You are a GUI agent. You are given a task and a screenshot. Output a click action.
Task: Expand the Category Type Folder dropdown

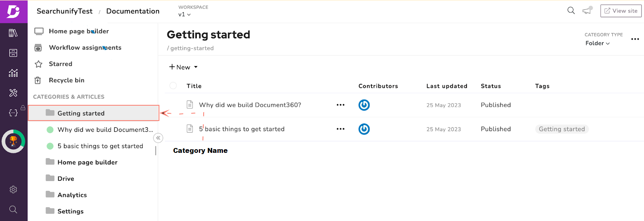click(597, 43)
